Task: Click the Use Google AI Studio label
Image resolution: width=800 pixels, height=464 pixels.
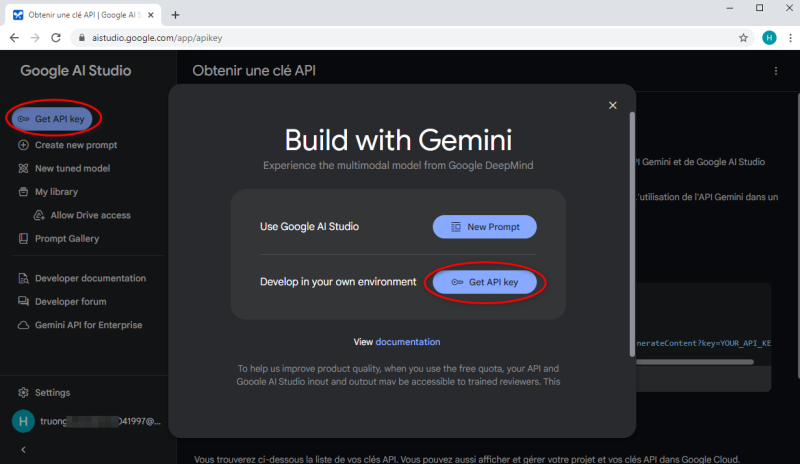Action: click(309, 227)
